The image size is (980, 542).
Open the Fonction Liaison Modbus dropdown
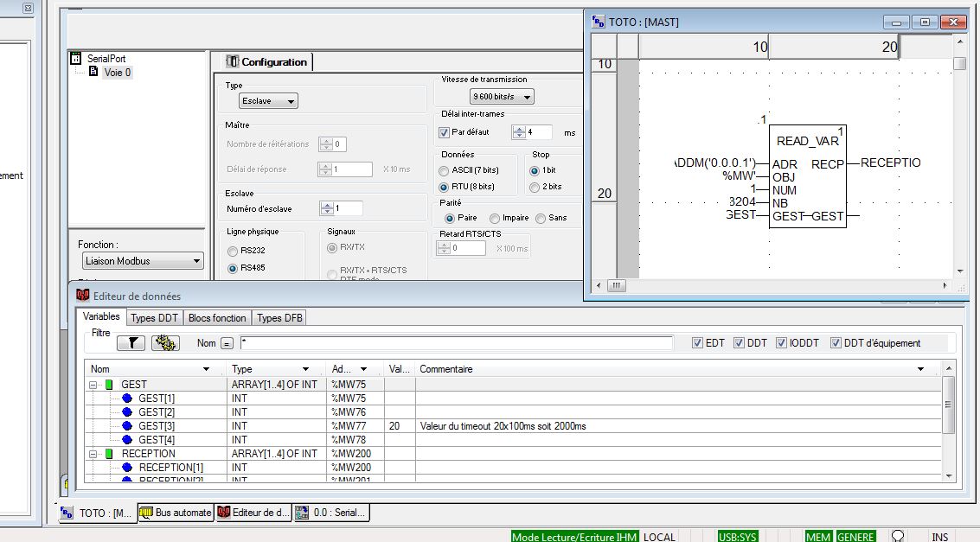pyautogui.click(x=141, y=261)
